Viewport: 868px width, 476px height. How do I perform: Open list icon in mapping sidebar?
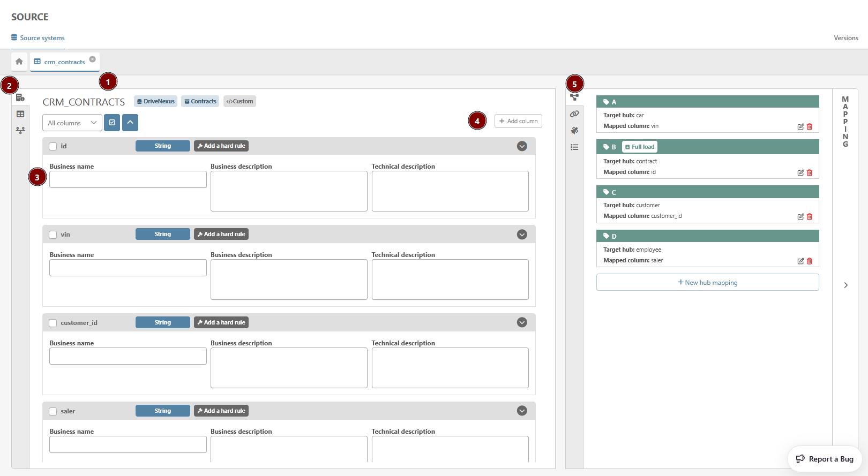click(574, 147)
